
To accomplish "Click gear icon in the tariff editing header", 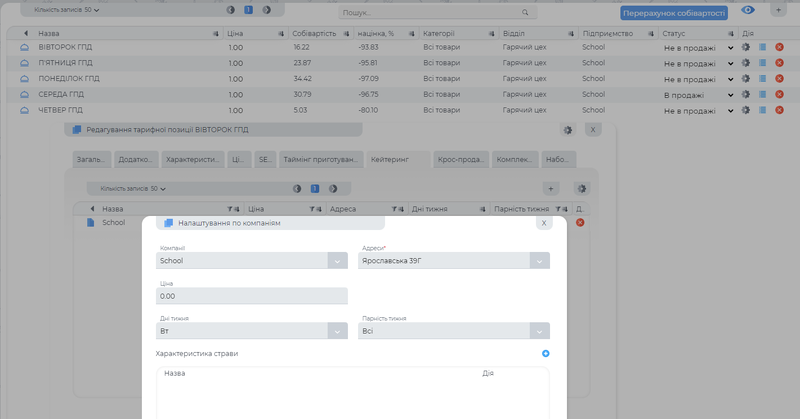I will tap(567, 130).
